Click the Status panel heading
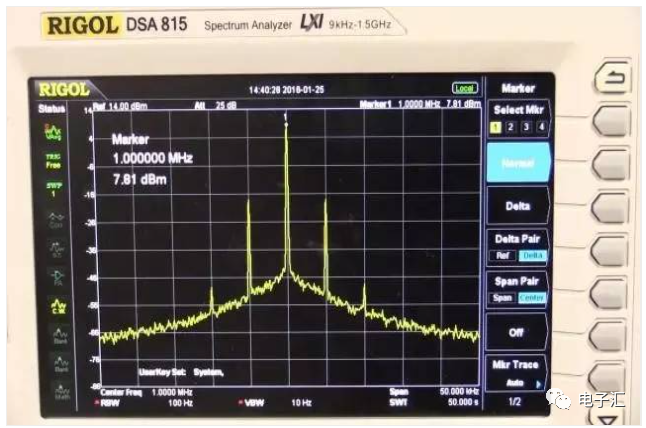 (x=51, y=108)
